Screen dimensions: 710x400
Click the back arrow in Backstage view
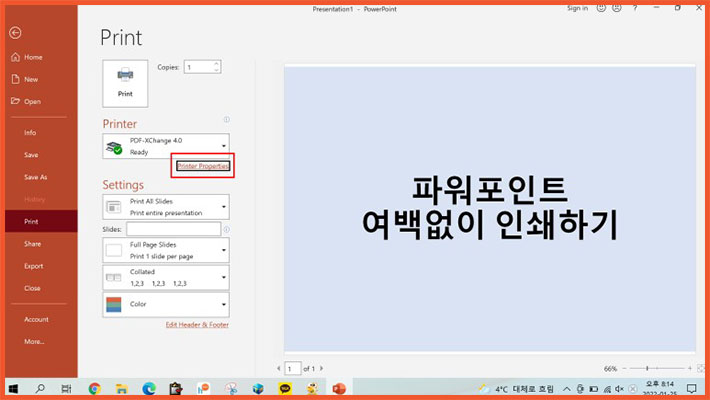(x=15, y=33)
